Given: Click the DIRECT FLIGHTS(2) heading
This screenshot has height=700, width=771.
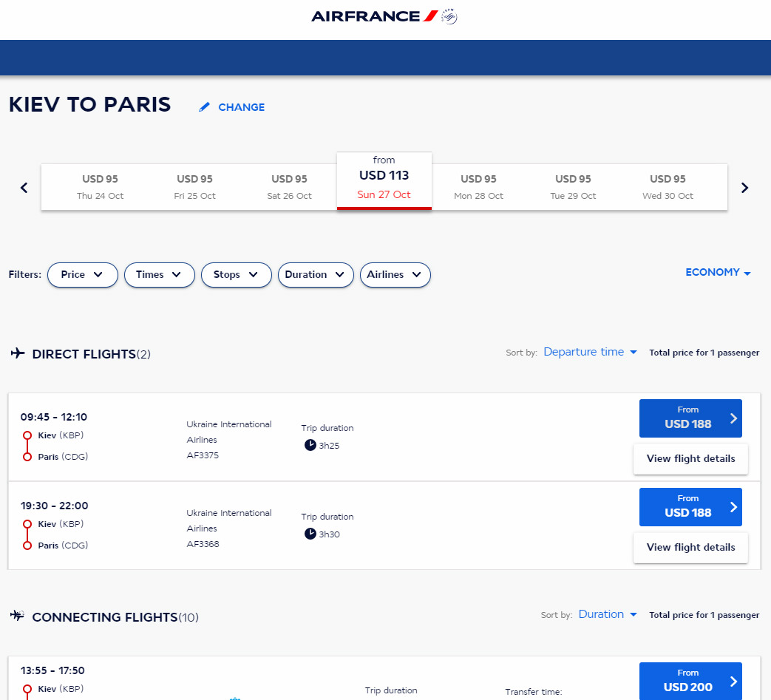Looking at the screenshot, I should coord(91,354).
